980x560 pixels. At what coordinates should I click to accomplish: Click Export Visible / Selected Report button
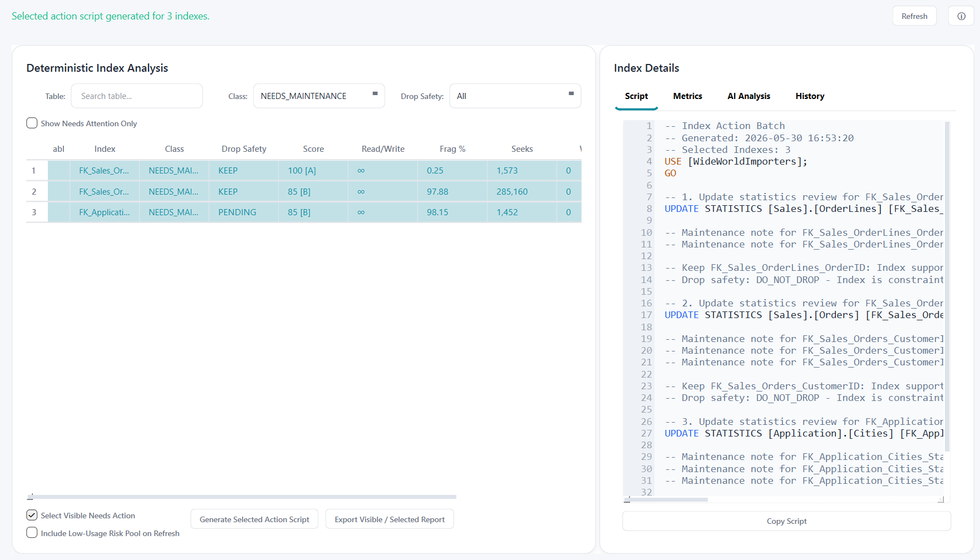390,519
